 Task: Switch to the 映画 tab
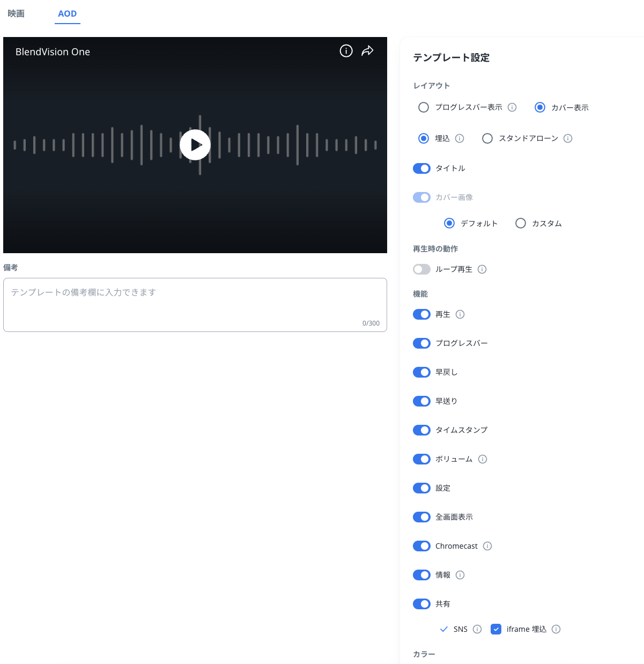16,13
